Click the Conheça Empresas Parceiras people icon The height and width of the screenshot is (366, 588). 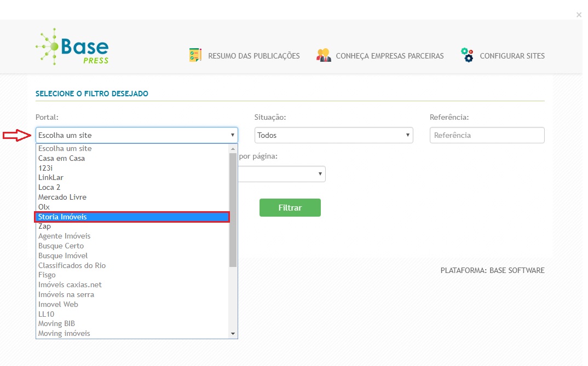pyautogui.click(x=324, y=55)
